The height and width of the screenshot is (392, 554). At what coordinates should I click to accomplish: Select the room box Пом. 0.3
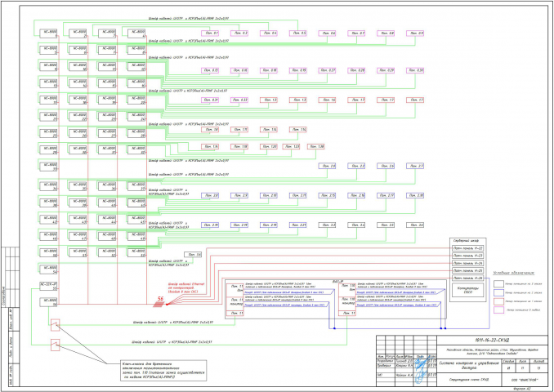[x=239, y=33]
